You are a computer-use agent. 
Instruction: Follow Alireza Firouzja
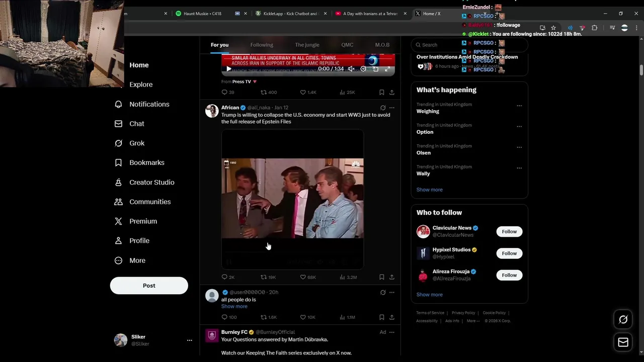click(x=509, y=275)
